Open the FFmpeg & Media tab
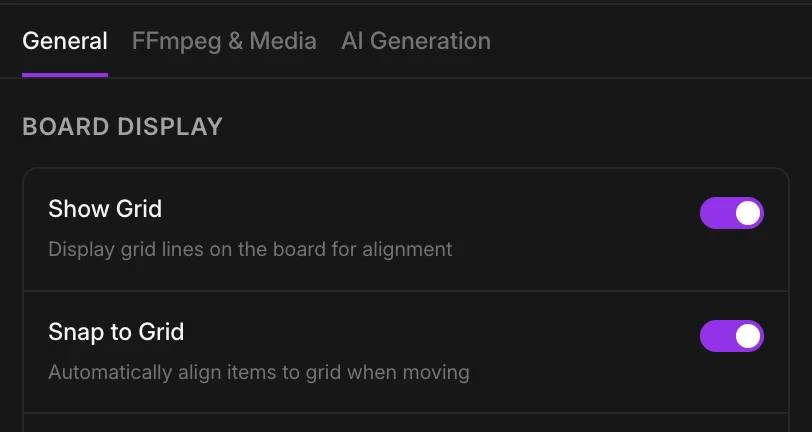Screen dimensions: 812x432 point(224,41)
